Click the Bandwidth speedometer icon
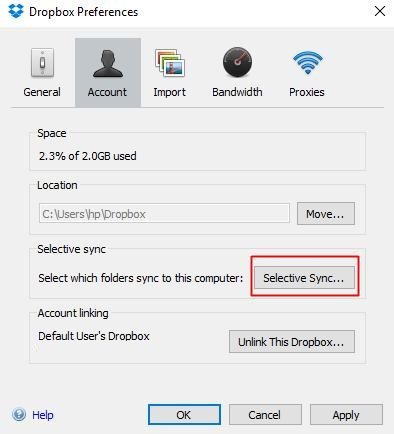This screenshot has width=394, height=434. pos(237,62)
